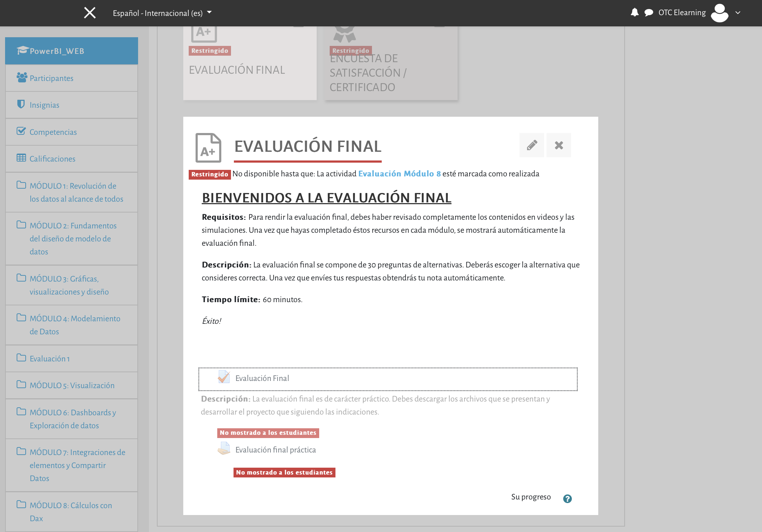Open the Evaluación Final quiz activity
This screenshot has width=762, height=532.
[262, 378]
